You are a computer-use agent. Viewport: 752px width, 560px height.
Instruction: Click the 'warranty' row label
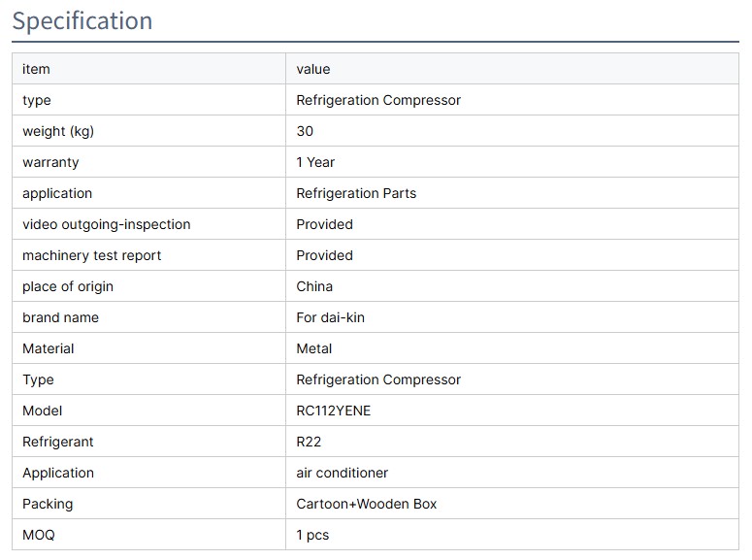50,162
